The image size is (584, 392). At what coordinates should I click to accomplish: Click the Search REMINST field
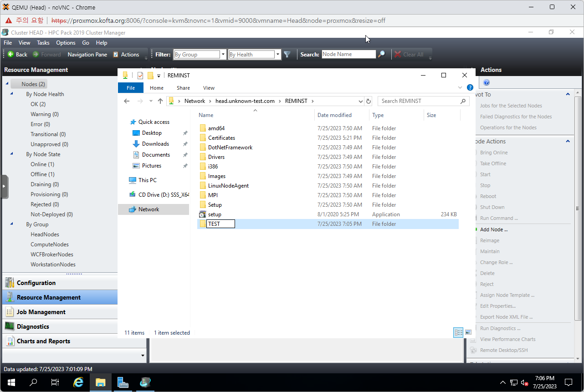coord(419,101)
